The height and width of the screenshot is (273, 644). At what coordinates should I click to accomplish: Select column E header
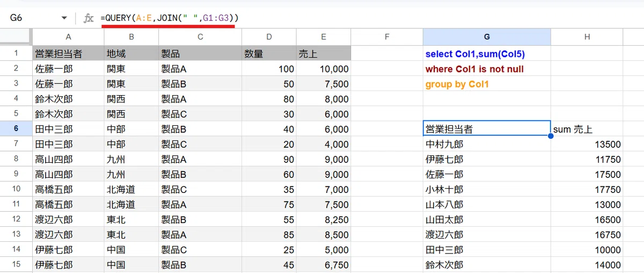click(324, 37)
